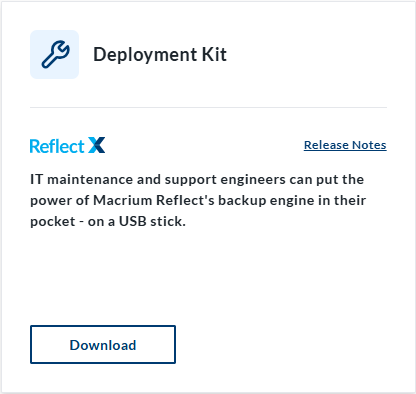Click the word Deployment in the title
The height and width of the screenshot is (394, 416).
145,55
